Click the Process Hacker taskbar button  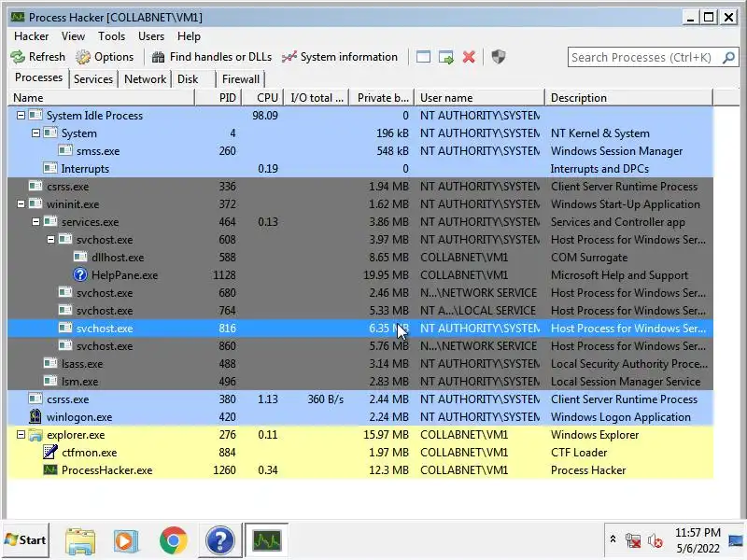click(266, 540)
